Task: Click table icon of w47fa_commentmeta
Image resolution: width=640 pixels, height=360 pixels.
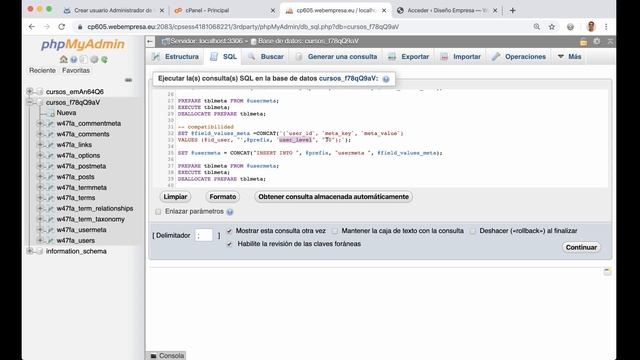Action: [51, 123]
